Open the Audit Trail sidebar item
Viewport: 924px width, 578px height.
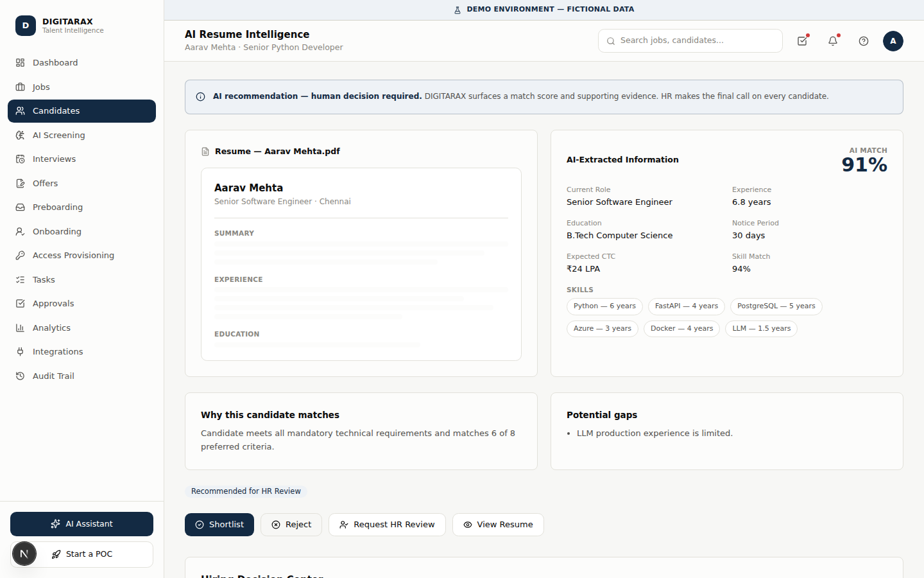[x=81, y=376]
